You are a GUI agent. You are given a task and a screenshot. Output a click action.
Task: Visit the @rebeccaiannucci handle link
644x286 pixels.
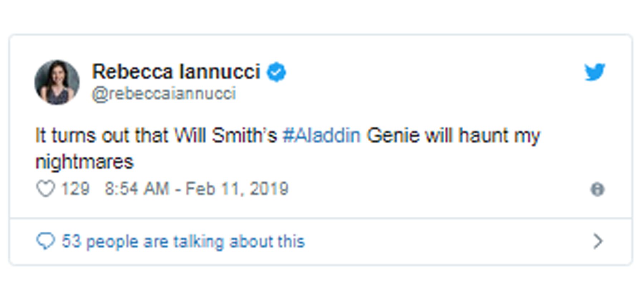pos(164,94)
